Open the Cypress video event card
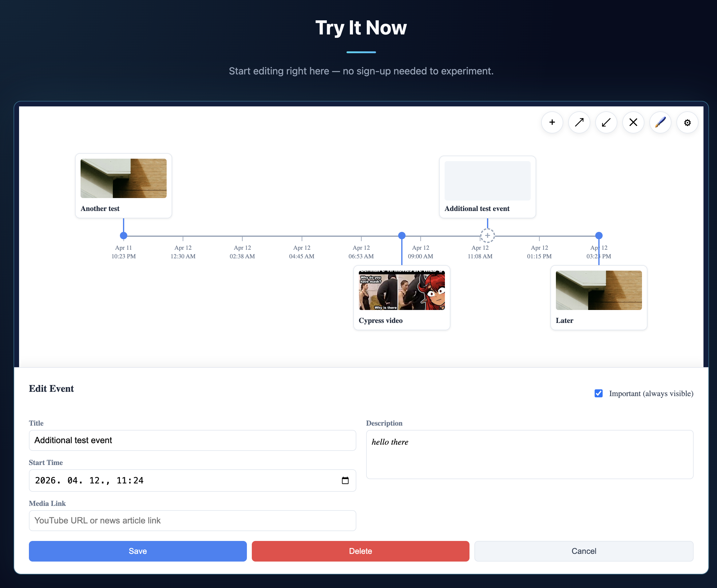The image size is (717, 588). click(402, 297)
